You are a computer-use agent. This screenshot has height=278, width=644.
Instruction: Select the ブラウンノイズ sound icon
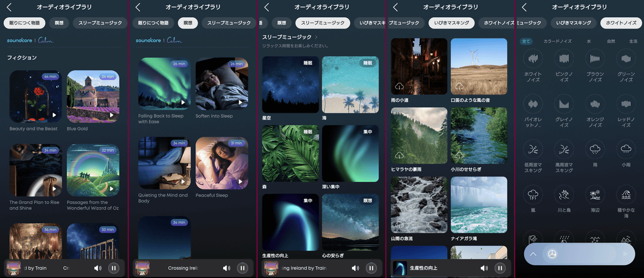point(595,59)
